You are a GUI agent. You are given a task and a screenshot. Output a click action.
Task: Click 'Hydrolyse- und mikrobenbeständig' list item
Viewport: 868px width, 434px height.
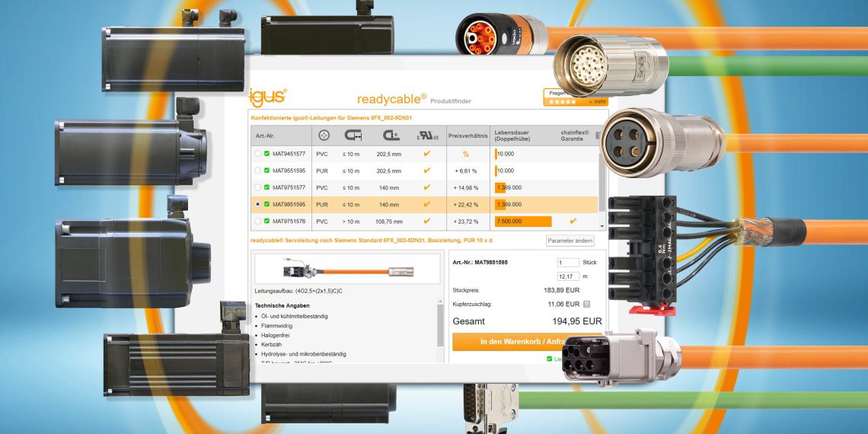pyautogui.click(x=303, y=354)
